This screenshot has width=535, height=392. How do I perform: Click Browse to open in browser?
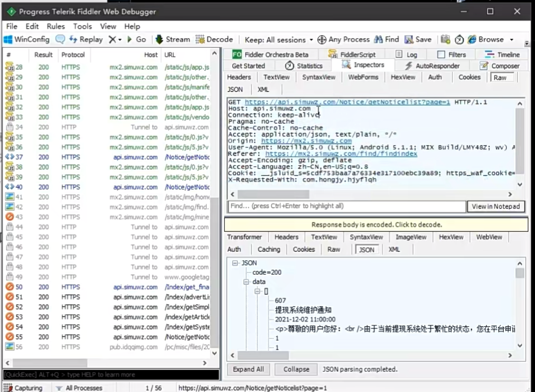click(486, 40)
